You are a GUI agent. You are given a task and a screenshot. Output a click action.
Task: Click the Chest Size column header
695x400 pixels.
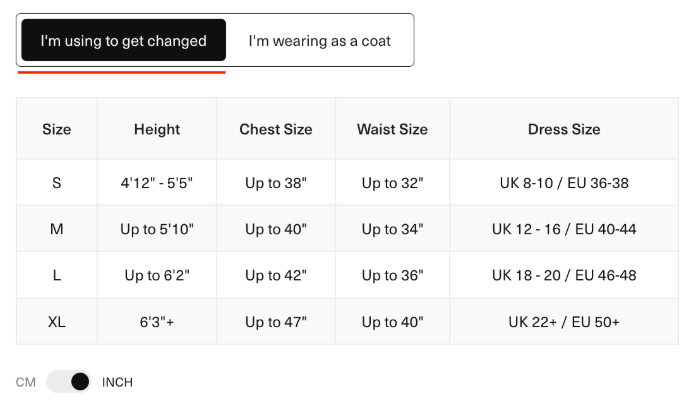tap(275, 129)
